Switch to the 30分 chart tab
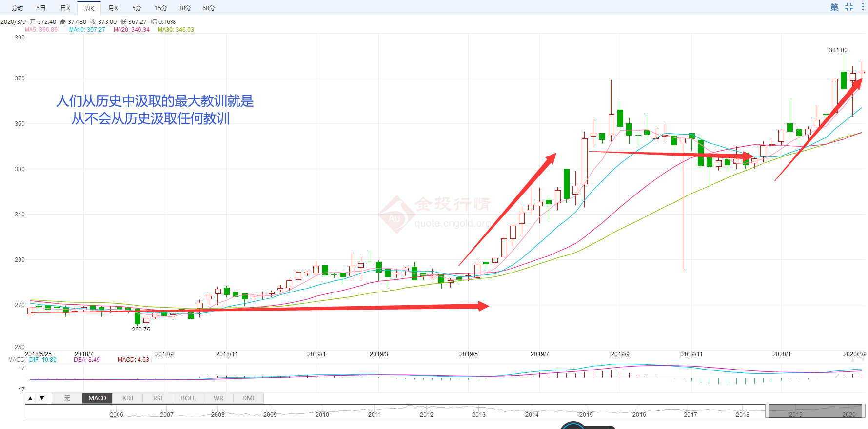 pos(185,8)
